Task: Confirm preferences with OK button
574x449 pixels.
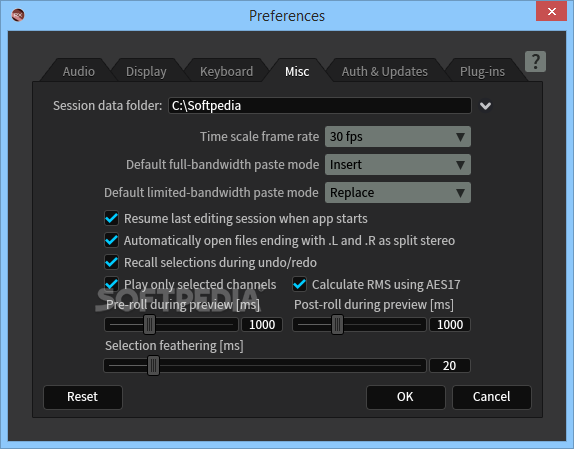Action: 406,397
